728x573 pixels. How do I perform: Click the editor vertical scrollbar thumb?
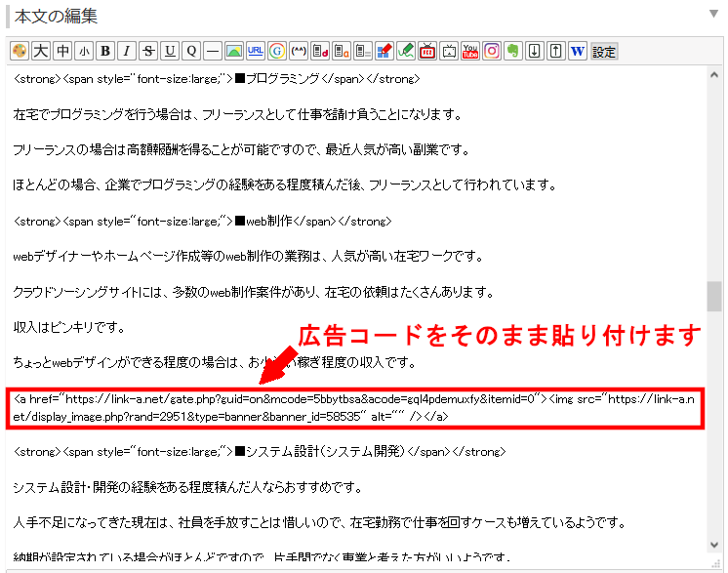tap(714, 296)
